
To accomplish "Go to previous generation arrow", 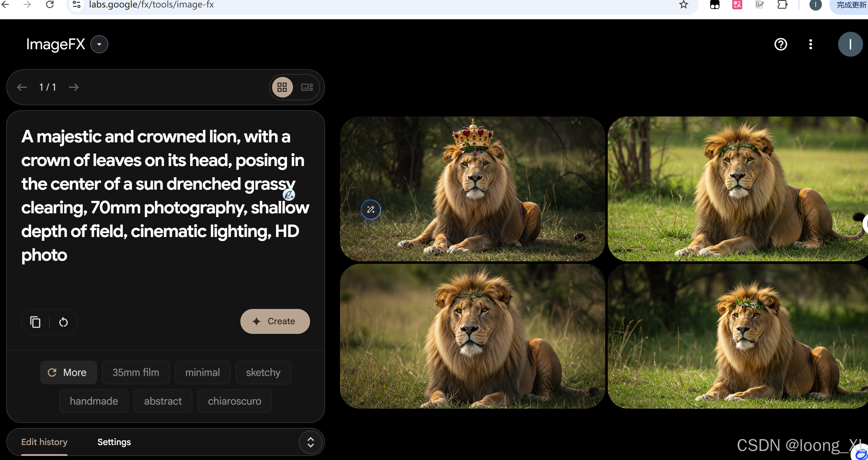I will [x=22, y=87].
